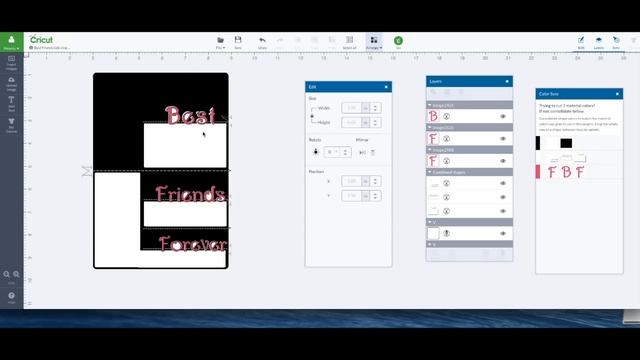Viewport: 640px width, 360px height.
Task: Click the green Go button
Action: coord(398,41)
